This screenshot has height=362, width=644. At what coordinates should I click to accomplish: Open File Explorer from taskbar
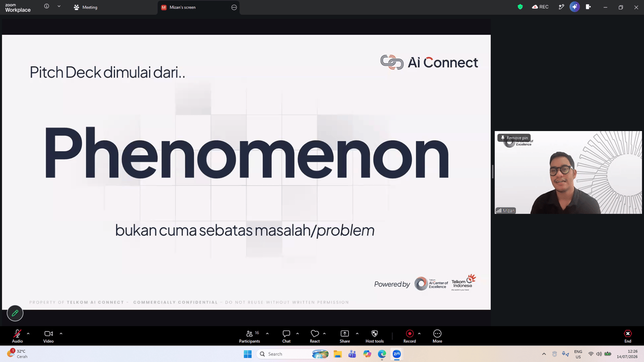[338, 354]
